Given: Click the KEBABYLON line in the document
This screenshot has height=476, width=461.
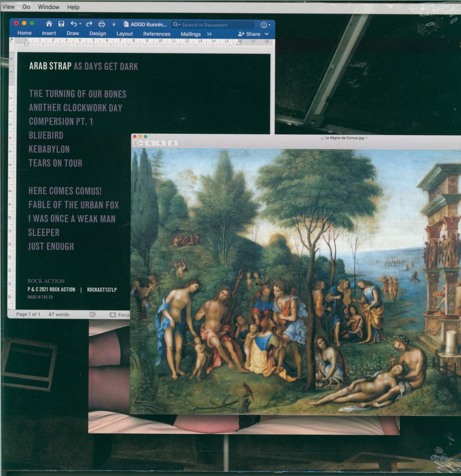Looking at the screenshot, I should 49,149.
